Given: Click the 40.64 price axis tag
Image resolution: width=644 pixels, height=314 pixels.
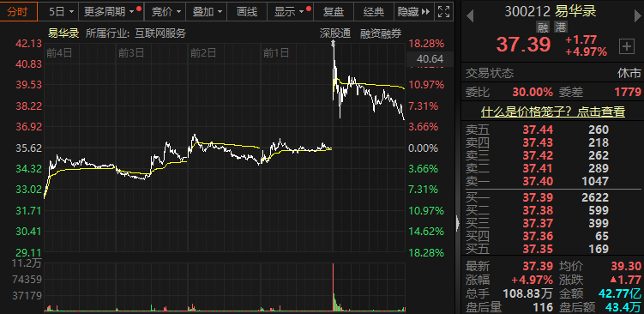Looking at the screenshot, I should (x=430, y=59).
